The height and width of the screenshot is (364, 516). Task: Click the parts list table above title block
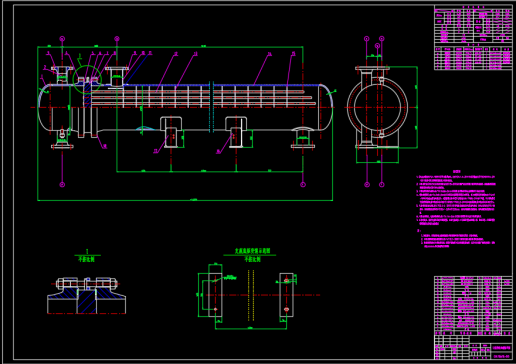(473, 306)
